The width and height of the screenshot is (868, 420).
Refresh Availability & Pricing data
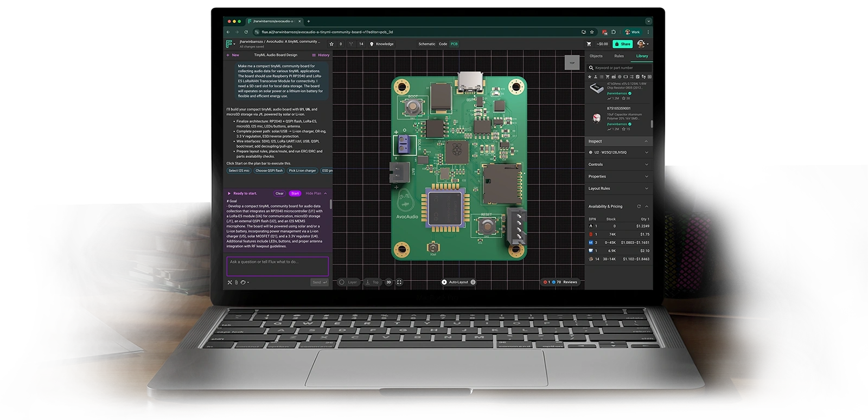pyautogui.click(x=639, y=206)
